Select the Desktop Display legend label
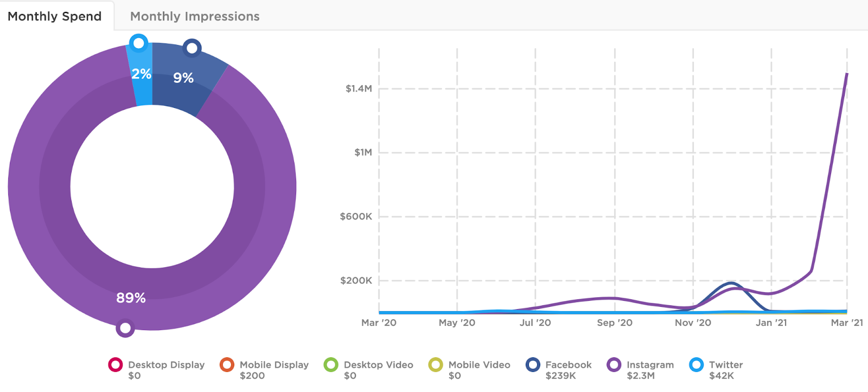Screen dimensions: 868x392 (167, 365)
